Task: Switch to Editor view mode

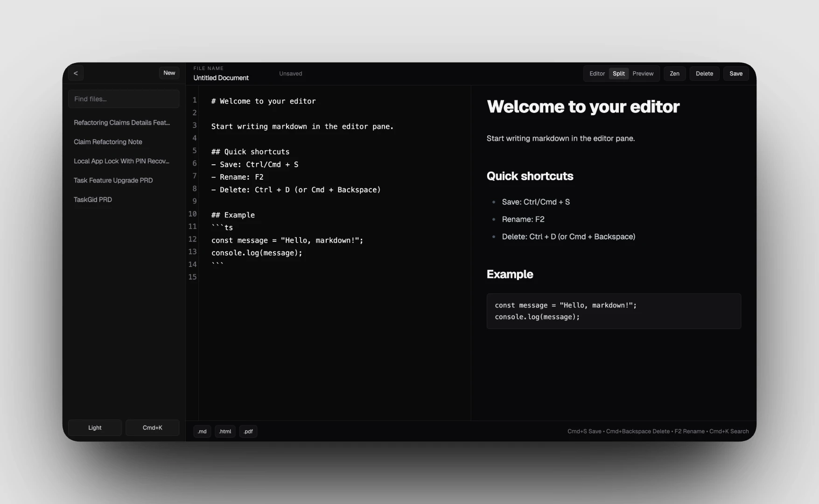Action: click(x=597, y=74)
